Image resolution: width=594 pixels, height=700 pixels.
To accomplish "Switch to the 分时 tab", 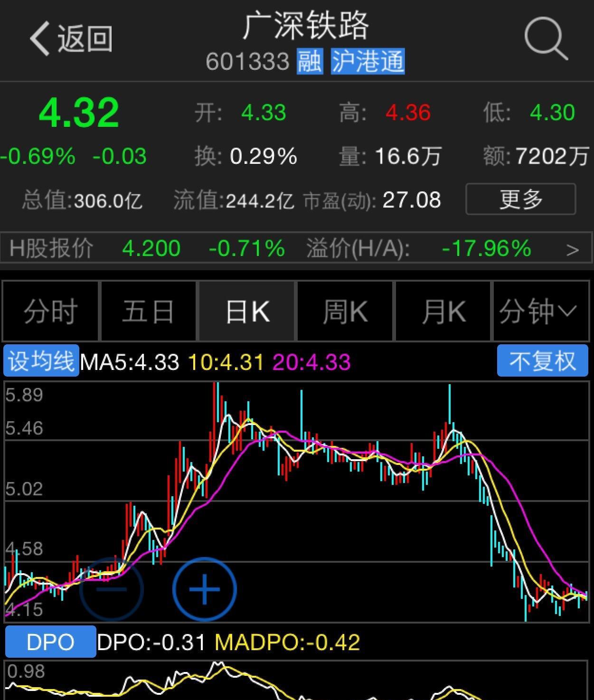I will (51, 311).
